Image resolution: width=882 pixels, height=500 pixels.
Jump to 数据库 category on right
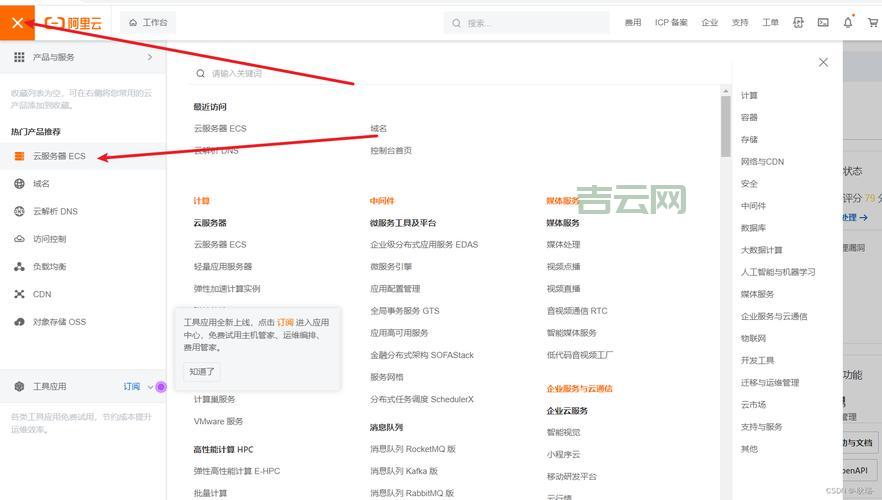click(x=753, y=228)
